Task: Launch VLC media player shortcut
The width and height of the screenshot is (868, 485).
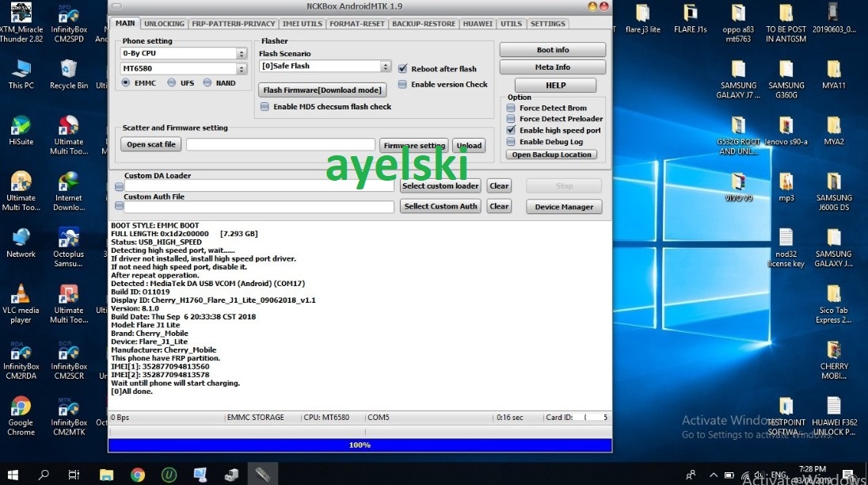Action: coord(21,304)
